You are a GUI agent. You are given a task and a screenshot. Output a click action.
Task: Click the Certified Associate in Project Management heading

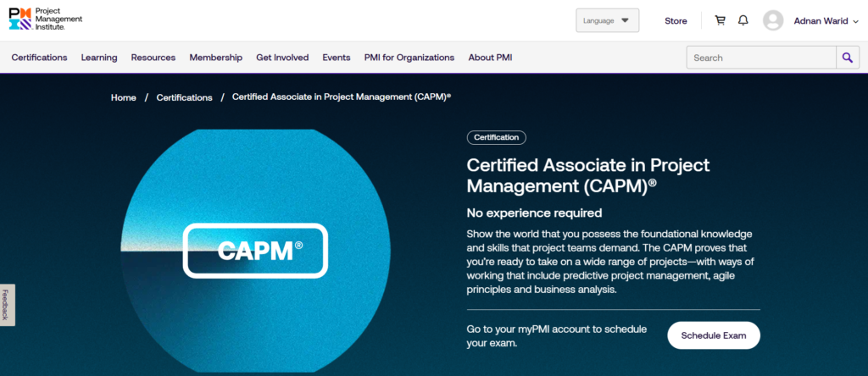(x=588, y=175)
